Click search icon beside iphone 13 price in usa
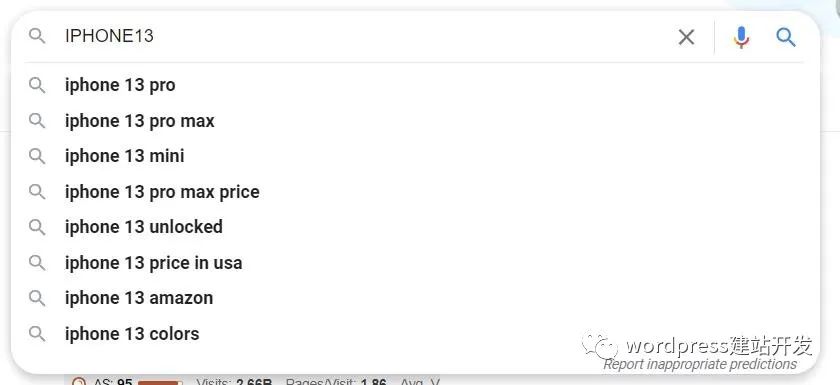Screen dimensions: 840x385 coord(37,262)
